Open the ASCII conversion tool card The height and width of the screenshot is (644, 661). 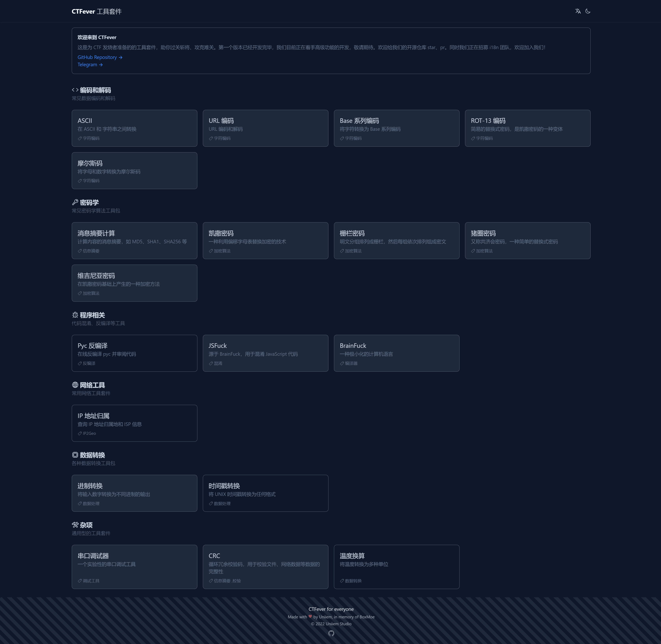pyautogui.click(x=134, y=128)
